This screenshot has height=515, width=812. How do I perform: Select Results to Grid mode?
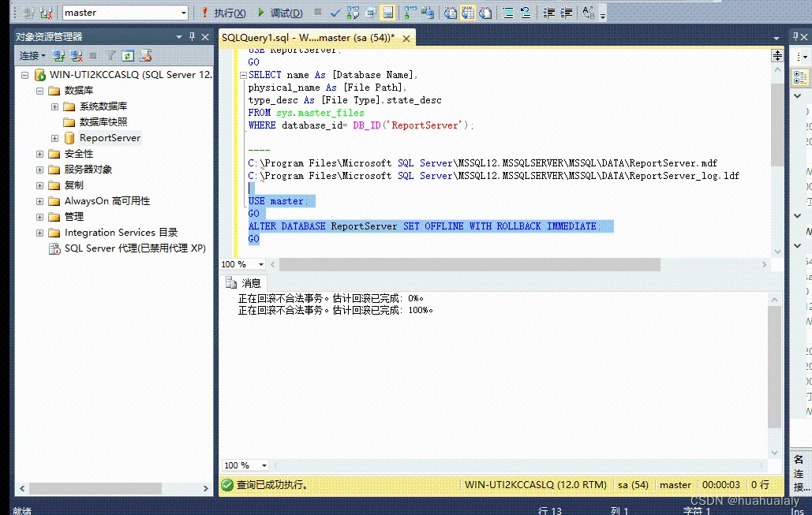(468, 13)
